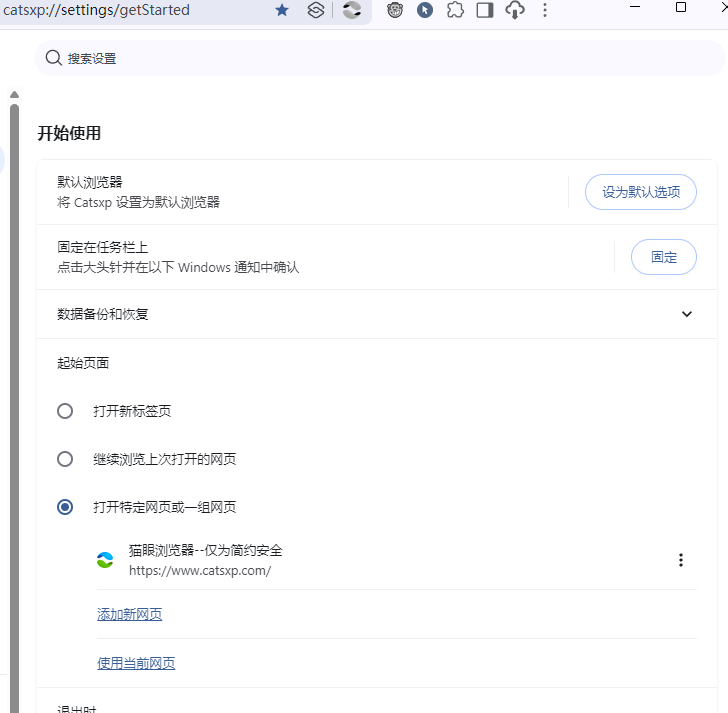Screen dimensions: 728x713
Task: Click the 默认浏览器 label
Action: point(90,182)
